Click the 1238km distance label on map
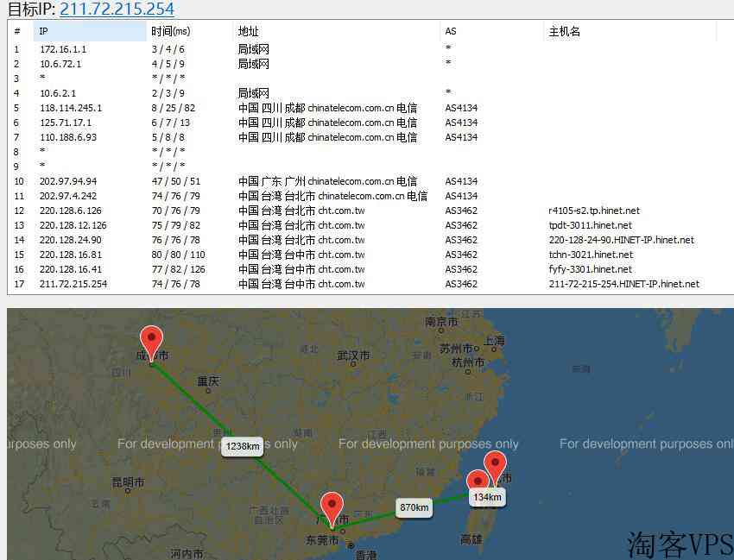This screenshot has height=560, width=734. coord(243,446)
